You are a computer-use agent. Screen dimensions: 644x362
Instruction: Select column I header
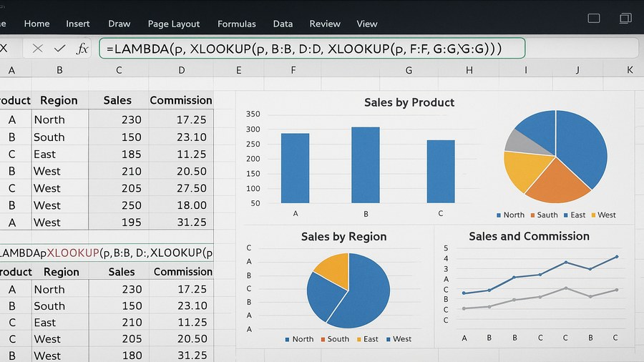pyautogui.click(x=526, y=70)
